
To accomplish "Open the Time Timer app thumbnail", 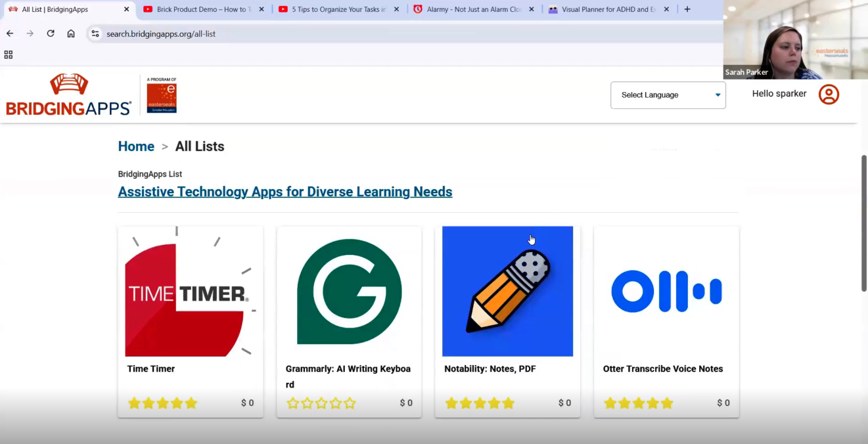I will pos(190,291).
